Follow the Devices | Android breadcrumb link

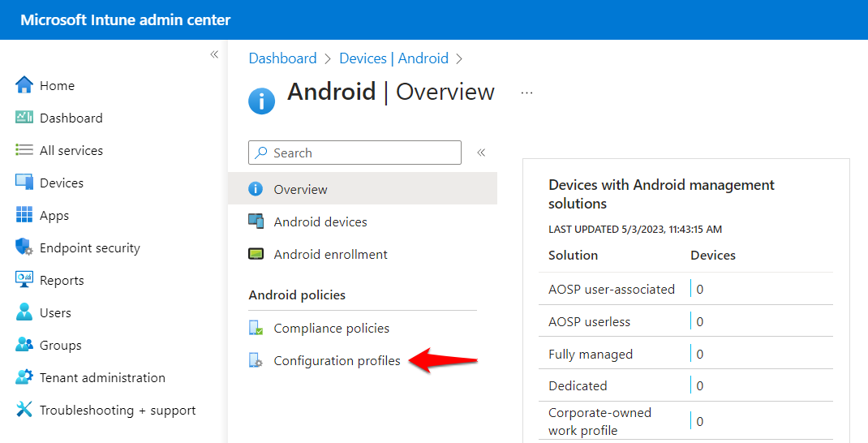pyautogui.click(x=393, y=58)
